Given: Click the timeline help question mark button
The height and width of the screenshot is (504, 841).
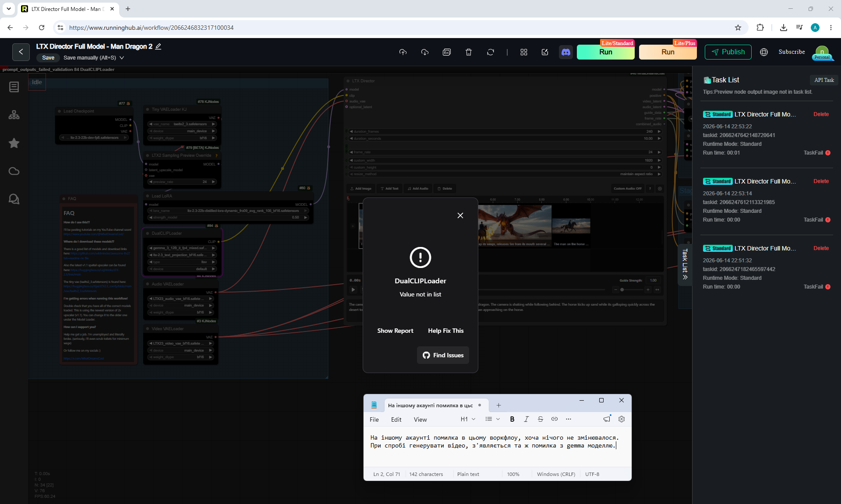Looking at the screenshot, I should click(x=650, y=189).
